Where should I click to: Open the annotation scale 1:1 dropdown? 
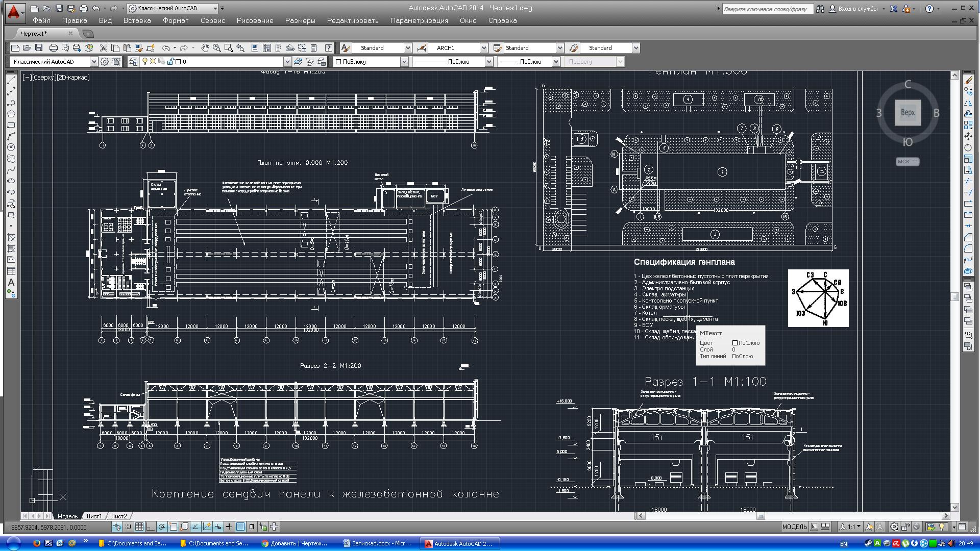[851, 527]
